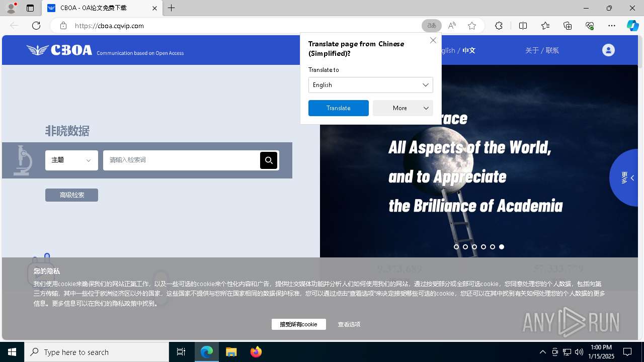Screen dimensions: 644x362
Task: Open Task View on the taskbar
Action: click(181, 352)
